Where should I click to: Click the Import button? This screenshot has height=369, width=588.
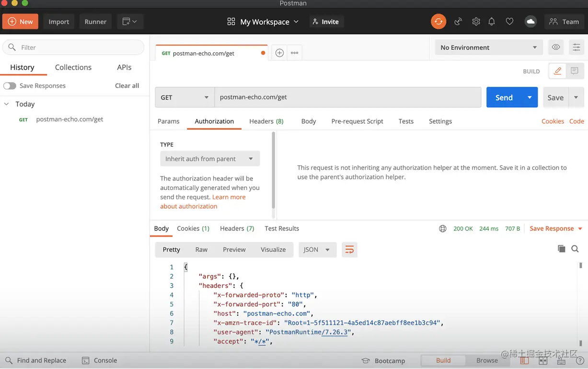pyautogui.click(x=58, y=22)
